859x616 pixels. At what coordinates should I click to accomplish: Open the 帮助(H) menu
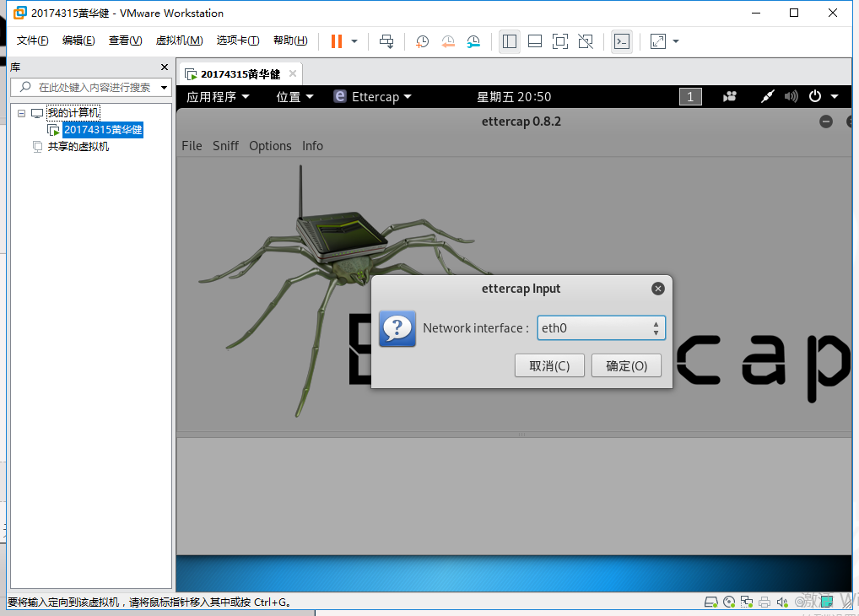pos(290,40)
